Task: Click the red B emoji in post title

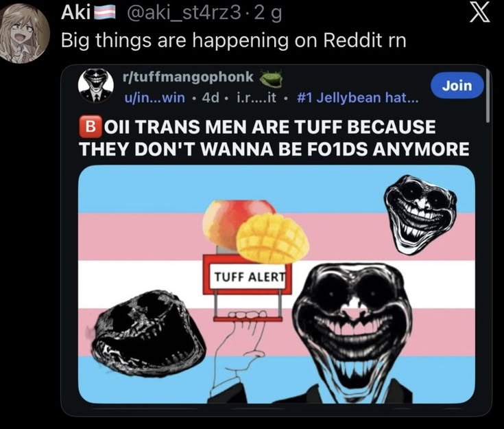Action: 91,126
